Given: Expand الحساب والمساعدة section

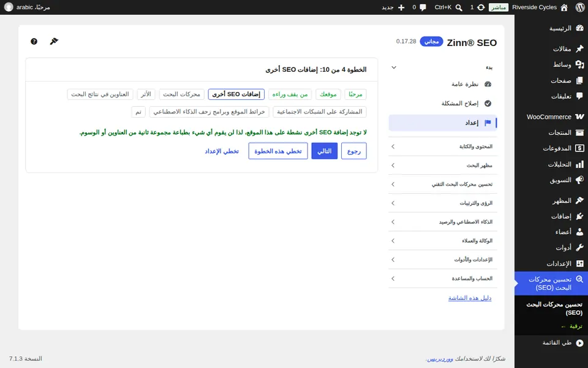Looking at the screenshot, I should click(x=443, y=278).
